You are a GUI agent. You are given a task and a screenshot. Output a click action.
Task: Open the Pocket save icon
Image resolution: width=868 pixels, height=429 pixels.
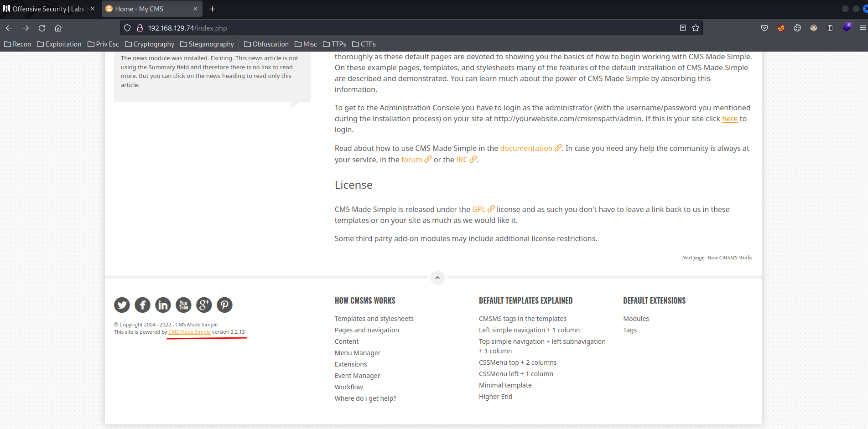(764, 28)
